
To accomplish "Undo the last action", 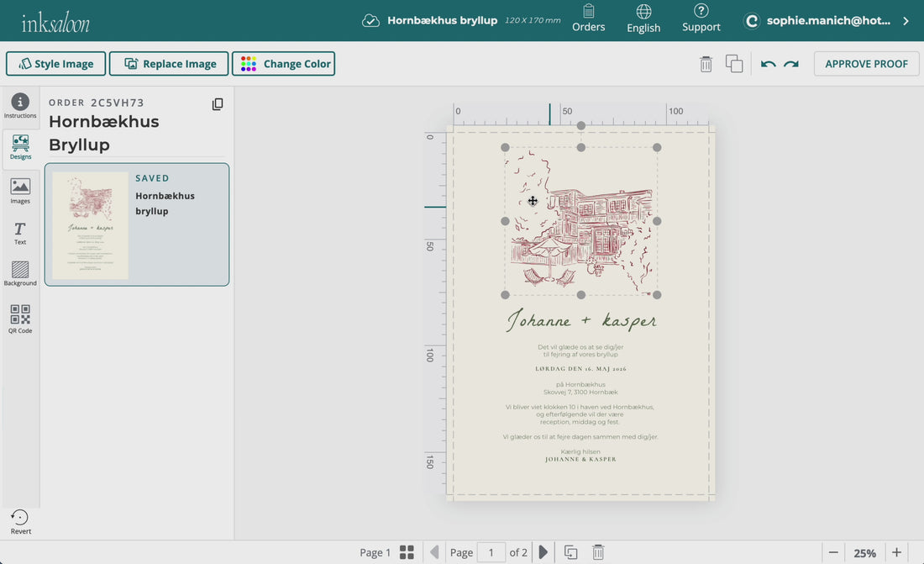I will [x=768, y=64].
